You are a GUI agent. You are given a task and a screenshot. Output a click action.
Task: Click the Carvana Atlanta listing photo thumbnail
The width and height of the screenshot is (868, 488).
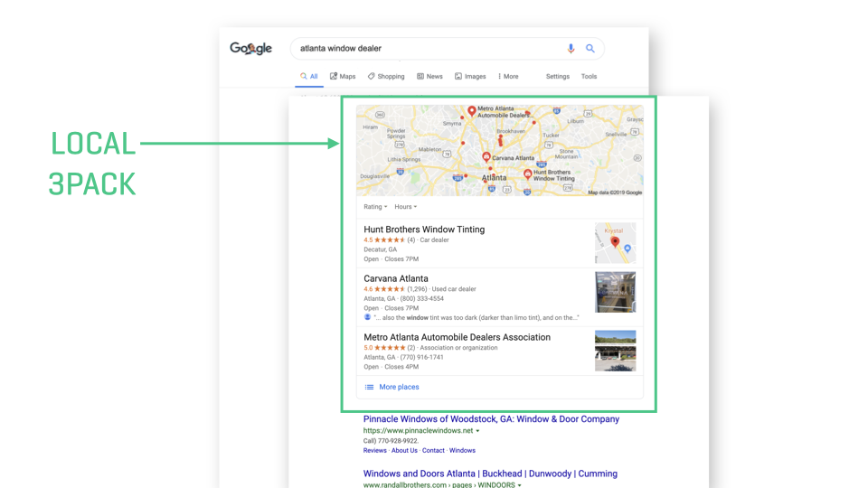click(615, 292)
